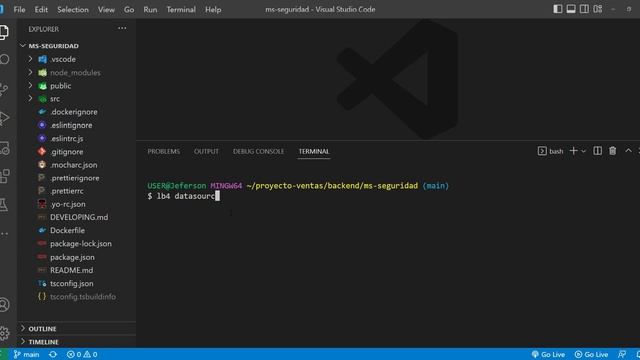640x360 pixels.
Task: Open terminal launch profile dropdown arrow
Action: tap(584, 151)
